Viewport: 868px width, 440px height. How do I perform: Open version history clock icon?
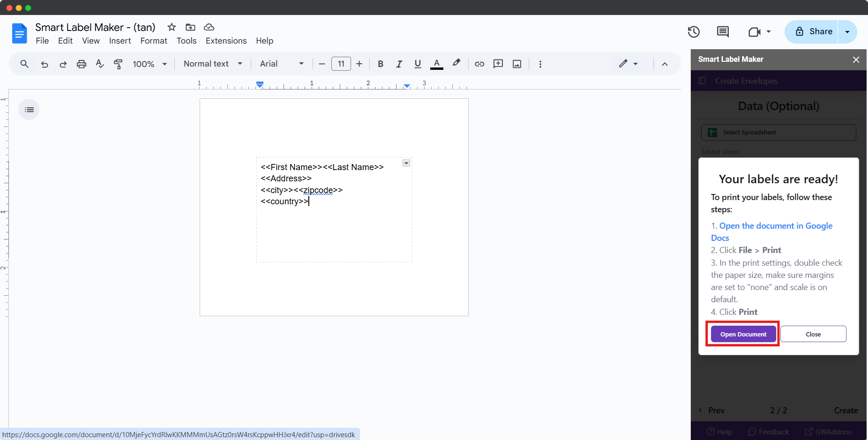point(694,31)
